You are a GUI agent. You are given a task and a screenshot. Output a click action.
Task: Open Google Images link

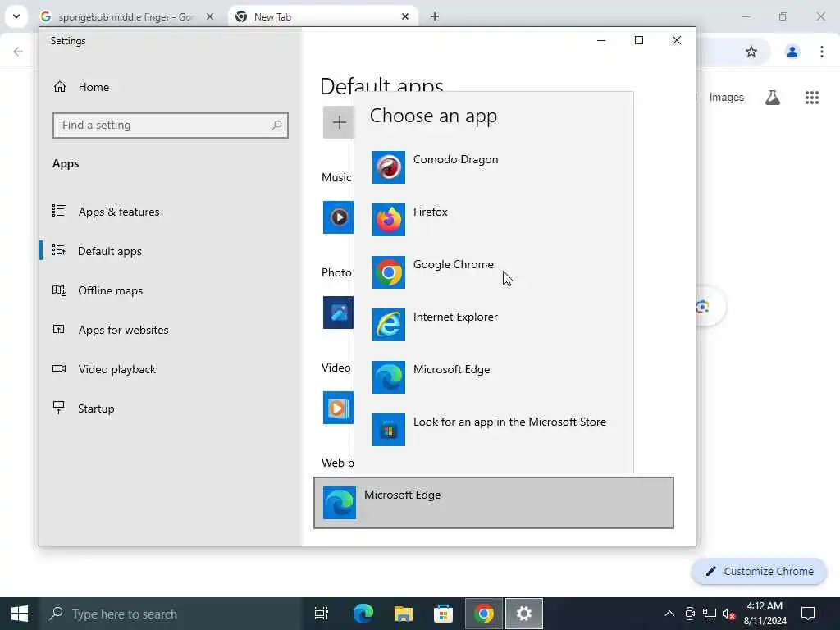point(727,97)
